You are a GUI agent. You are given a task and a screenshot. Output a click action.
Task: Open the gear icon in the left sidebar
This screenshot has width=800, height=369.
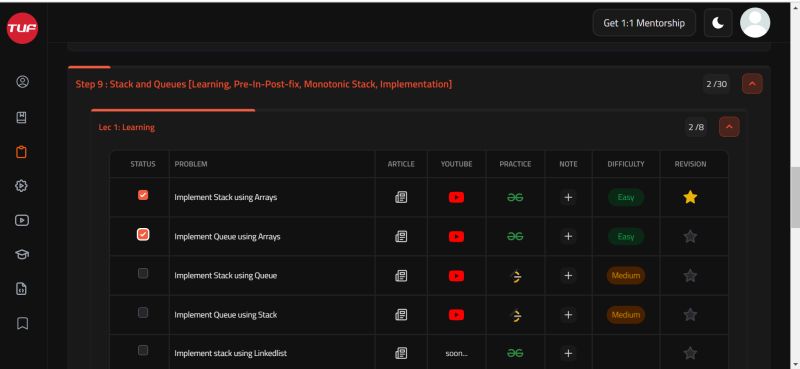[21, 186]
